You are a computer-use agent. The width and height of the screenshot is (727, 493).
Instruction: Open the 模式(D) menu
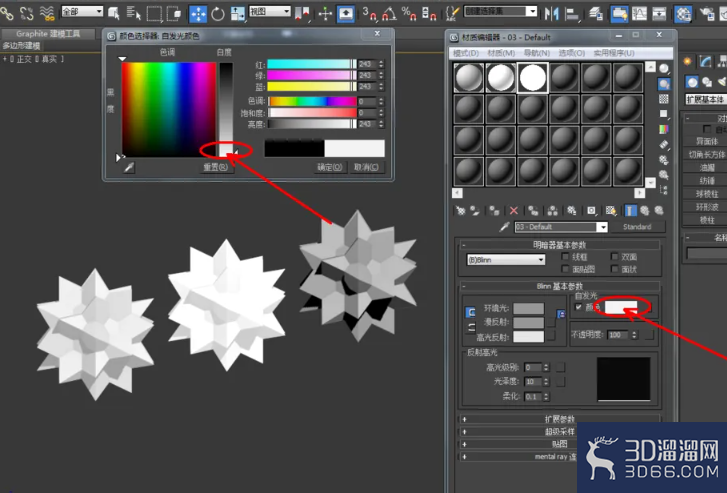click(x=466, y=53)
